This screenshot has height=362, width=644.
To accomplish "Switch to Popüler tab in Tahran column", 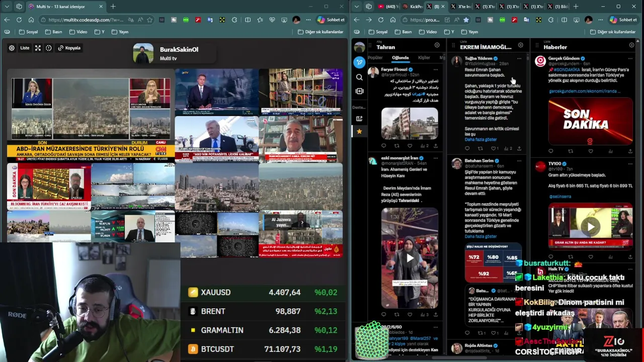I will (x=375, y=58).
